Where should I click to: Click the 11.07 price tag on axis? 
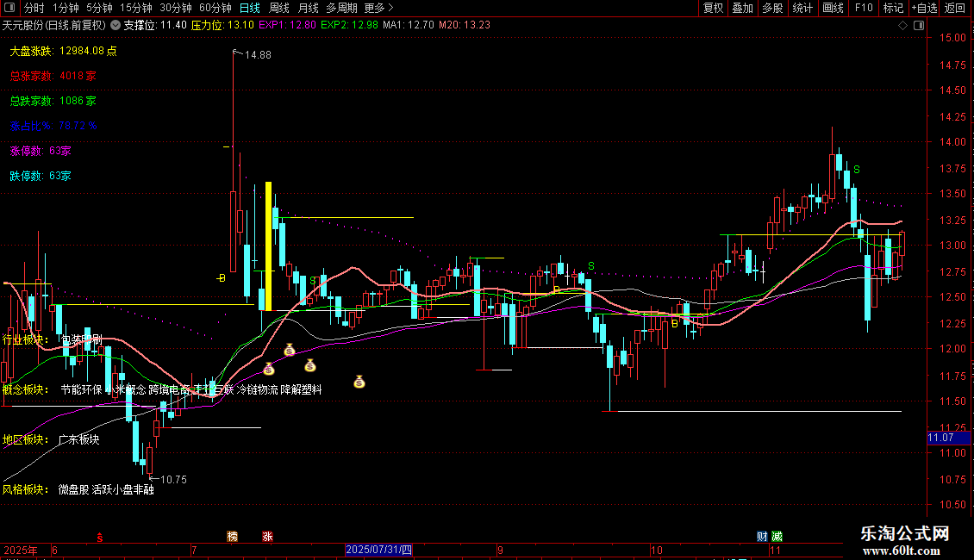[x=948, y=438]
